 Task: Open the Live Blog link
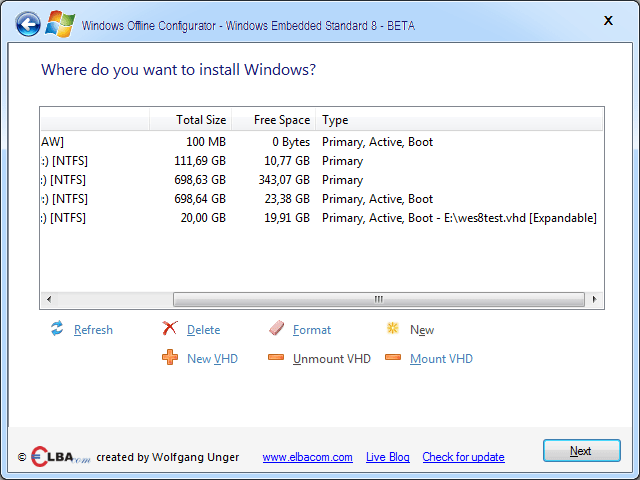pyautogui.click(x=388, y=457)
